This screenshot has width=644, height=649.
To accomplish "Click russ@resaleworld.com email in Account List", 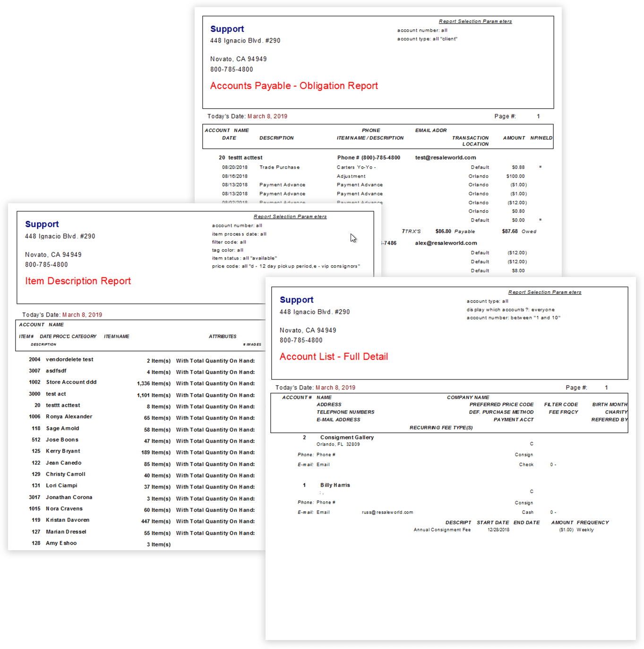I will click(x=387, y=512).
